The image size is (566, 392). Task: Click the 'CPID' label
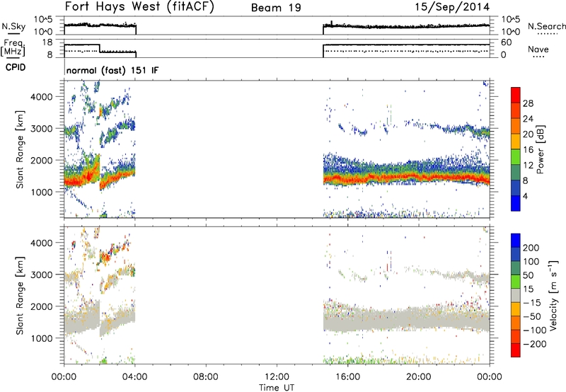tap(16, 67)
